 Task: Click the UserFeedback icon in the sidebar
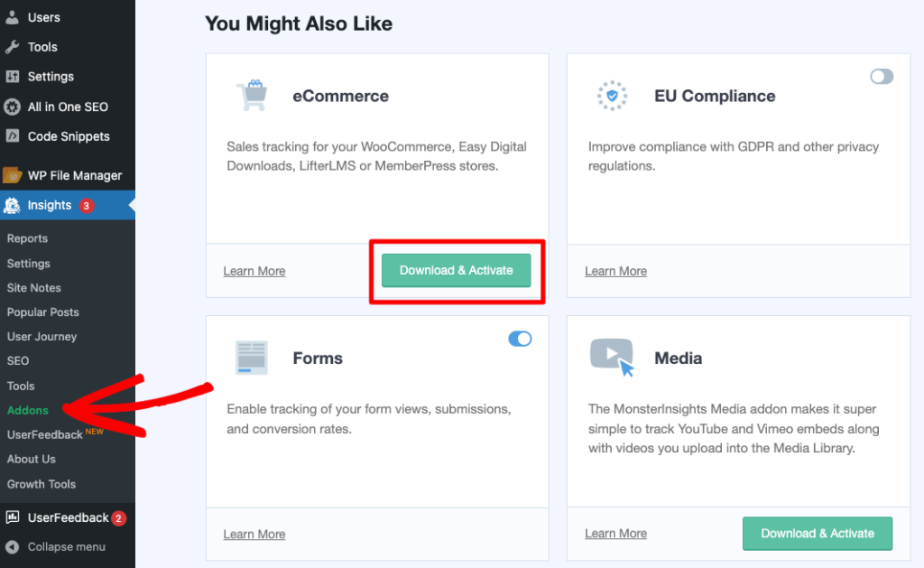[13, 517]
